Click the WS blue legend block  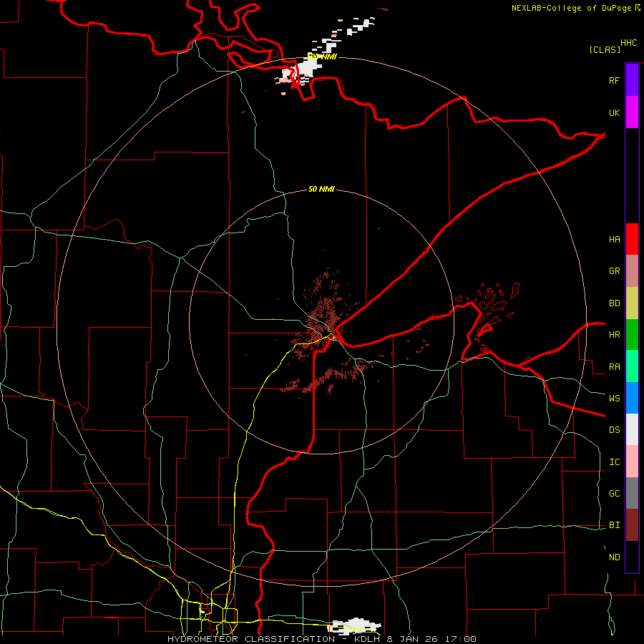(632, 398)
